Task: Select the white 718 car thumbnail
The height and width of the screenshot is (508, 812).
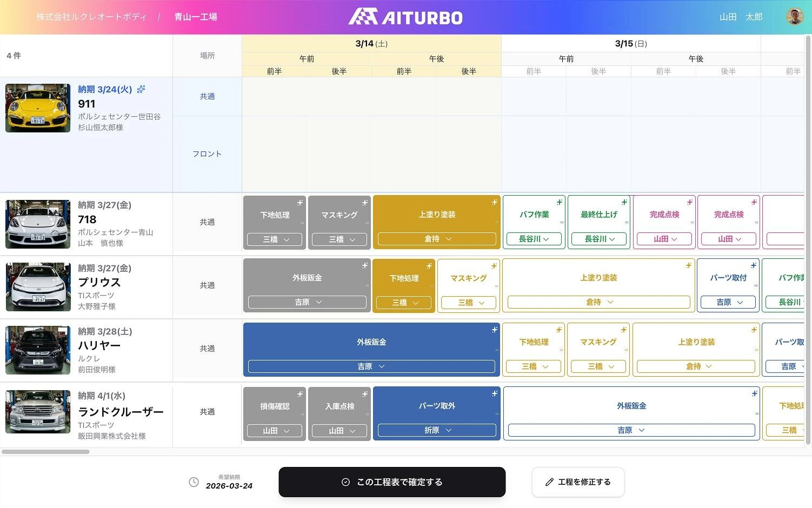Action: pos(38,224)
